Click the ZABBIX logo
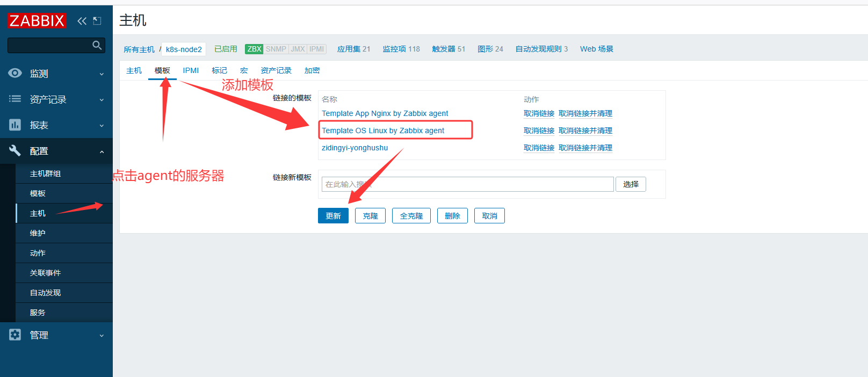The image size is (868, 377). click(37, 21)
